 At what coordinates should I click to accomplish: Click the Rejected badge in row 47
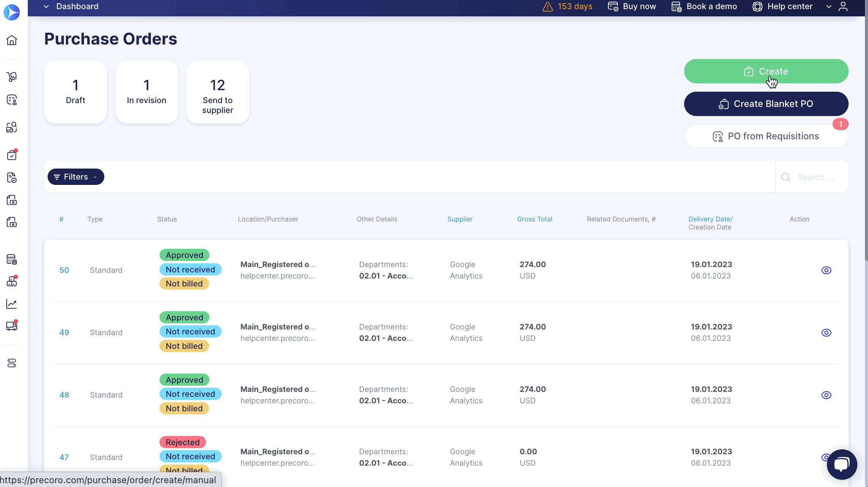(x=182, y=442)
